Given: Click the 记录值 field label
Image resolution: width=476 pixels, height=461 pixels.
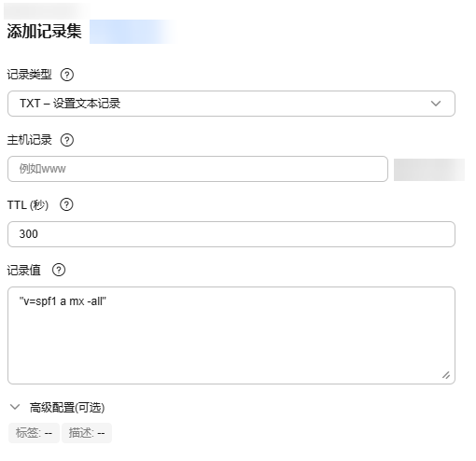Looking at the screenshot, I should point(24,270).
